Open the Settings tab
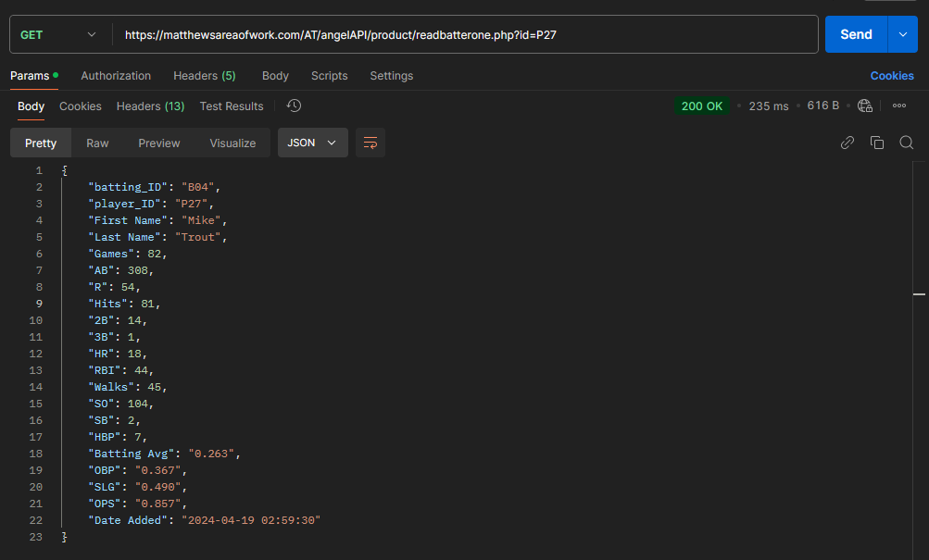 [x=392, y=76]
